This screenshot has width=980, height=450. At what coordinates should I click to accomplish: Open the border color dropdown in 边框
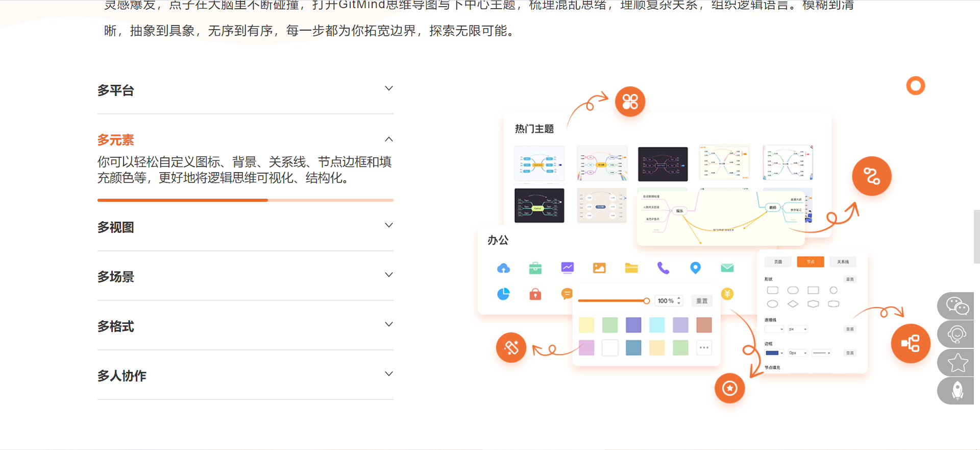[x=774, y=353]
